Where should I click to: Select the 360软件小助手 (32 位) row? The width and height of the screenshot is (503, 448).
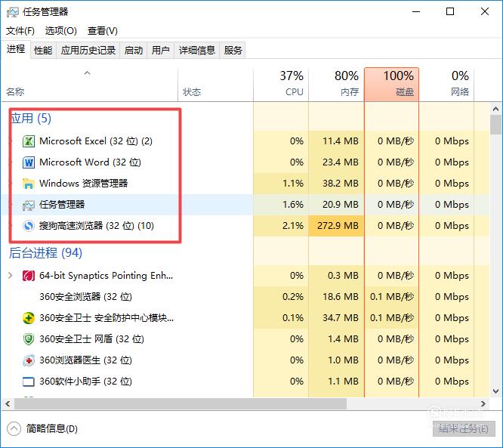pyautogui.click(x=245, y=382)
